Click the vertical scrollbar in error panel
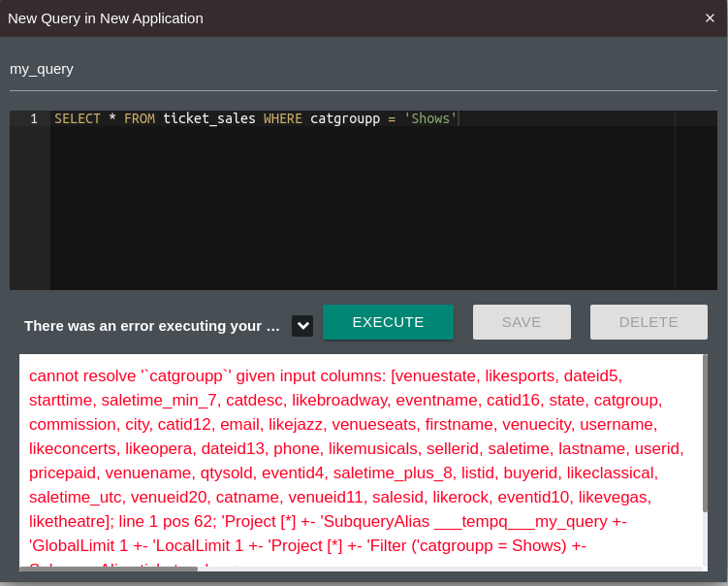Viewport: 728px width, 586px height. (x=705, y=433)
